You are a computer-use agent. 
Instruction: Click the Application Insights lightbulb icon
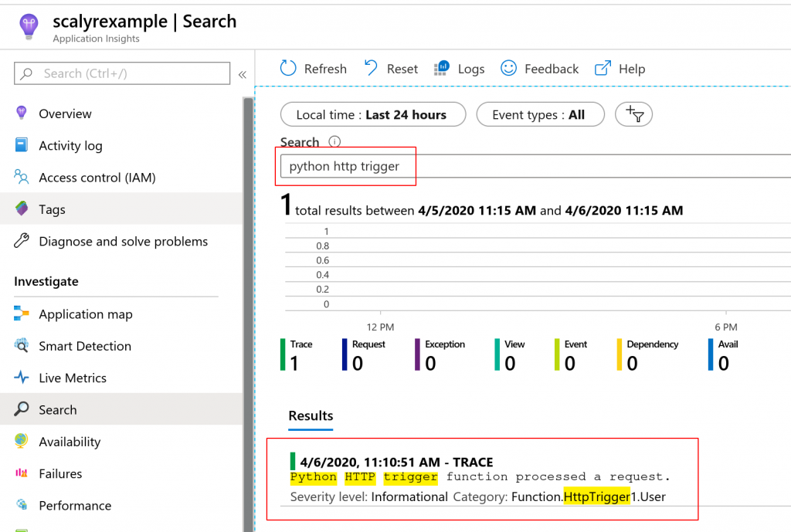click(28, 28)
